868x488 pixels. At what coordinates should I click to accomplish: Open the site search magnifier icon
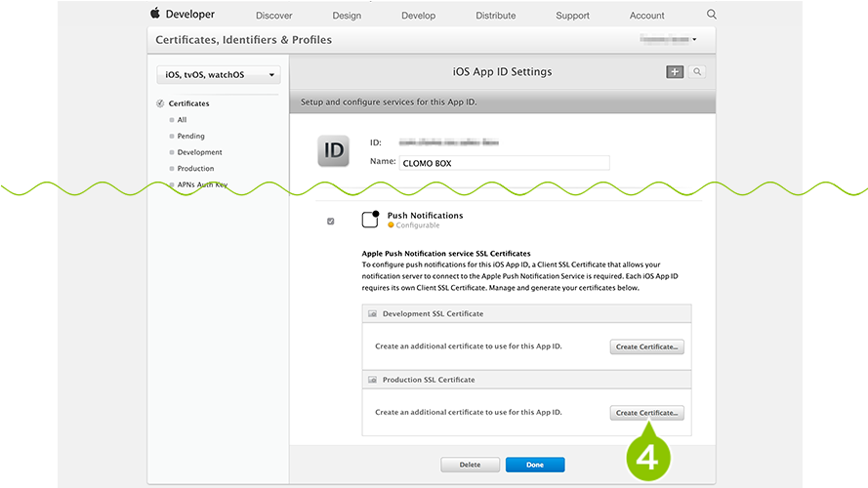coord(712,15)
